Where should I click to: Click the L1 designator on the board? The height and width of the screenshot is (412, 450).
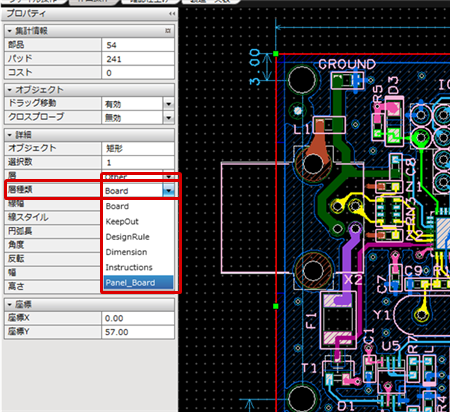click(x=302, y=129)
